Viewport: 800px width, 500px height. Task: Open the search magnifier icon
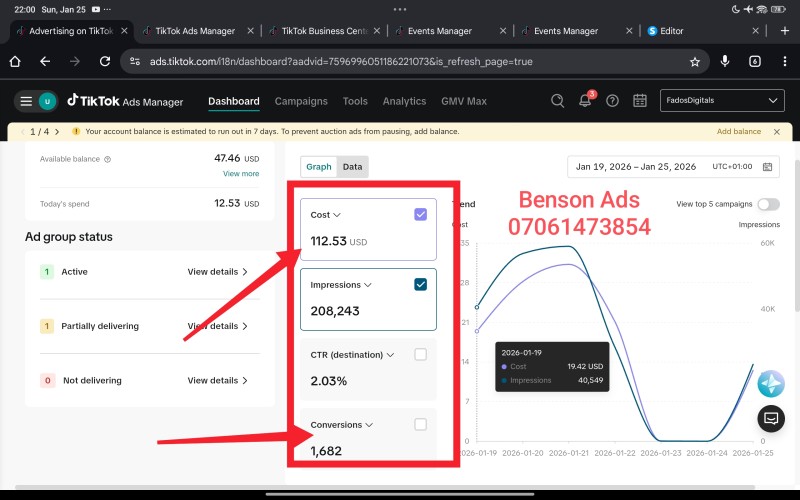(557, 101)
